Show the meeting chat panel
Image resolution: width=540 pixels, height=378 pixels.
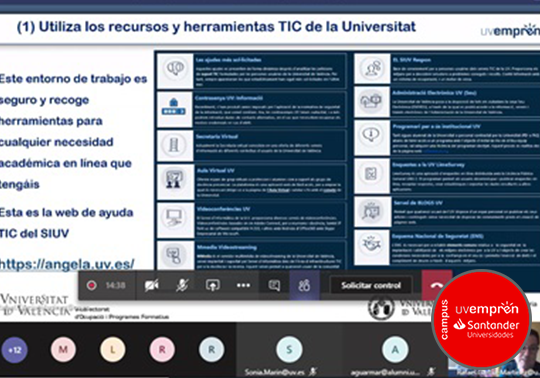pyautogui.click(x=274, y=285)
